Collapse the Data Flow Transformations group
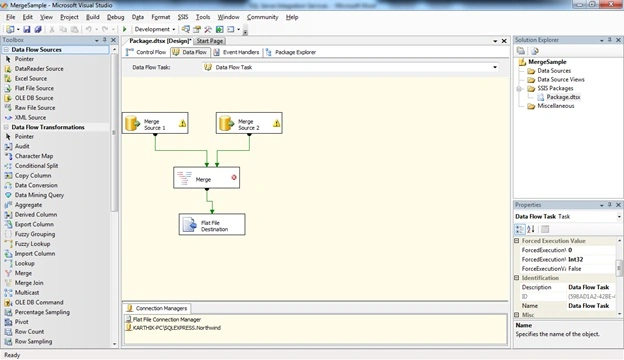Screen dimensions: 624x360 pyautogui.click(x=6, y=127)
